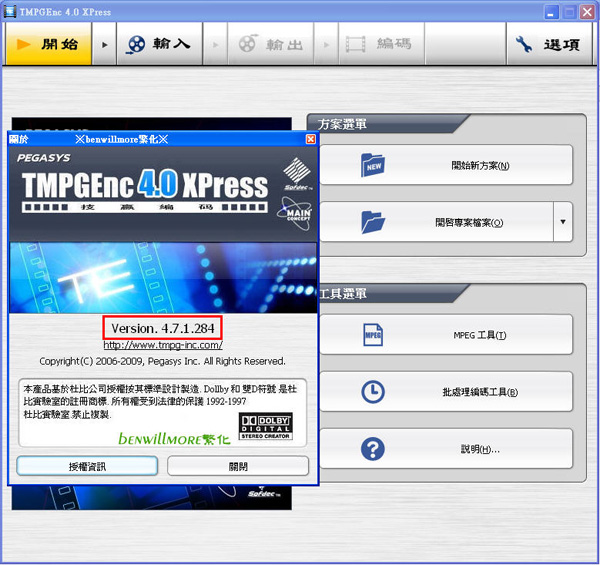600x565 pixels.
Task: Click the PEGASYS brand text in the About dialog
Action: pyautogui.click(x=44, y=158)
